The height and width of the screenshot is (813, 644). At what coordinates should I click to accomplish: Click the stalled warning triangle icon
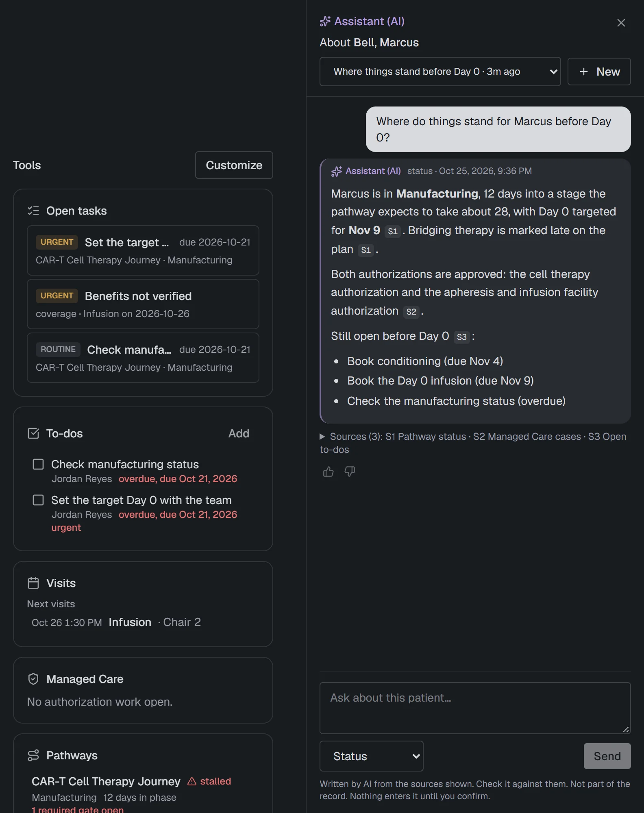(x=192, y=781)
